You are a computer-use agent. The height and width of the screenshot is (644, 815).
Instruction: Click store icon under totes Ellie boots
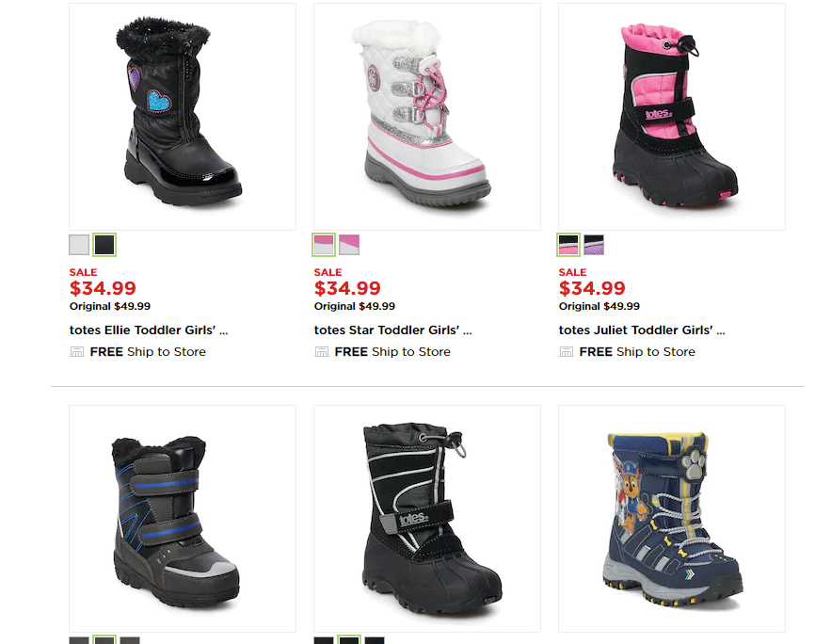click(77, 352)
